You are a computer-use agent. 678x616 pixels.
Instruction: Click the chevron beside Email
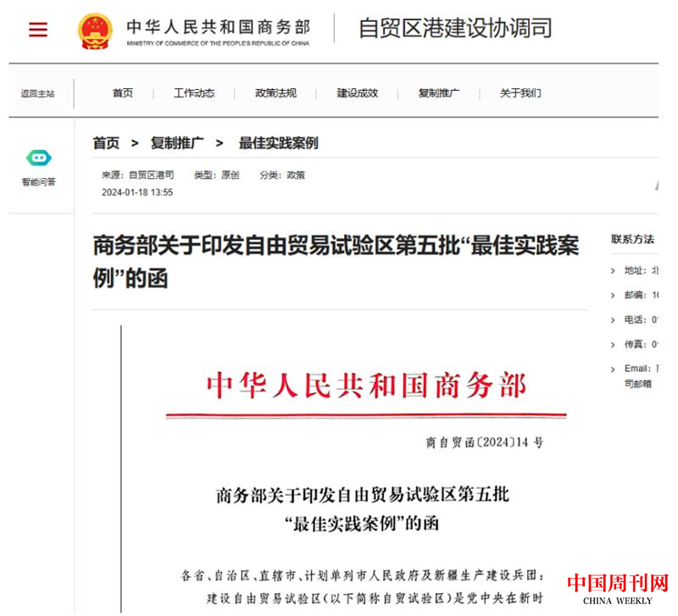pyautogui.click(x=614, y=369)
